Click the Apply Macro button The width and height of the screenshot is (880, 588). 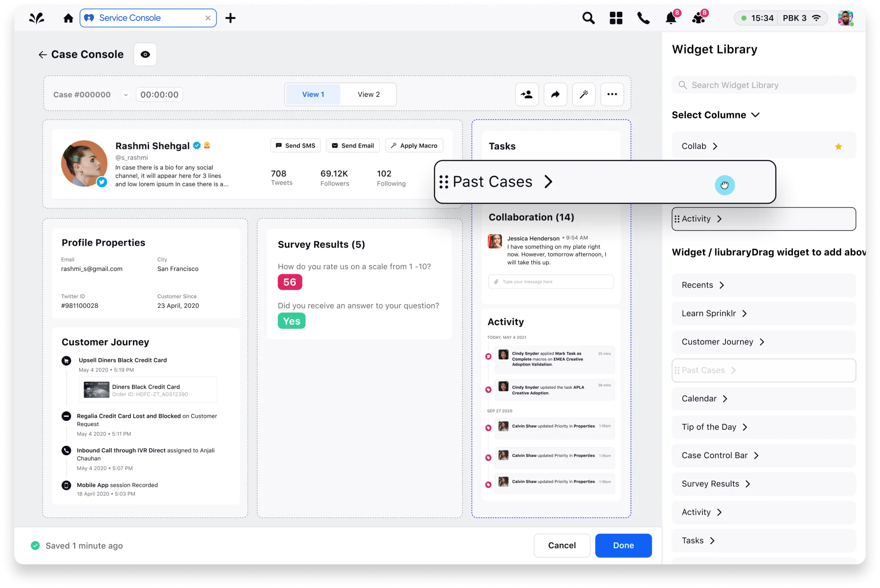pyautogui.click(x=414, y=146)
